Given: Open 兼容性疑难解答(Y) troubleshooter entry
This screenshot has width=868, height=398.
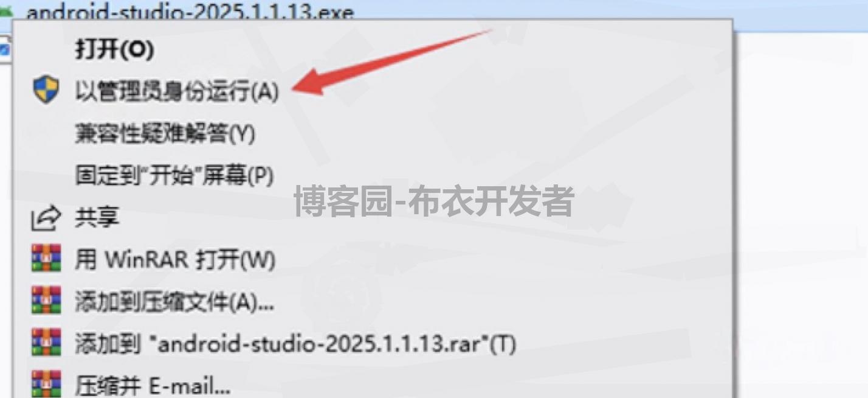Looking at the screenshot, I should point(165,133).
